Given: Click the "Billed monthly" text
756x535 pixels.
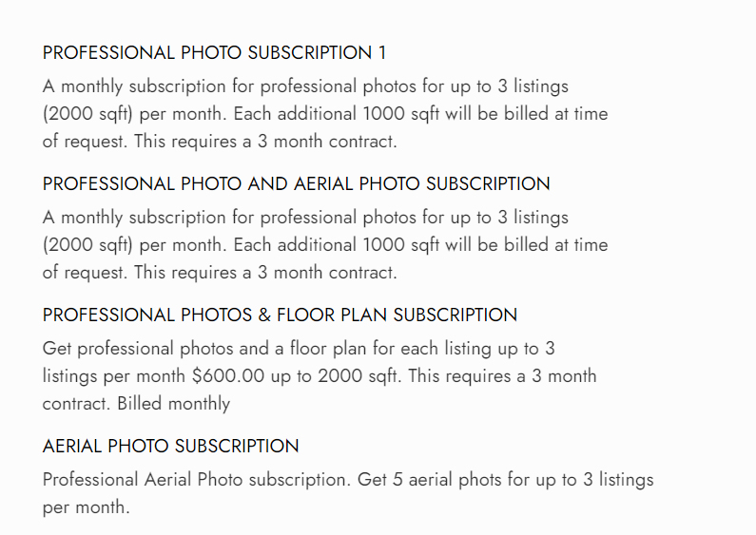Looking at the screenshot, I should pos(174,404).
